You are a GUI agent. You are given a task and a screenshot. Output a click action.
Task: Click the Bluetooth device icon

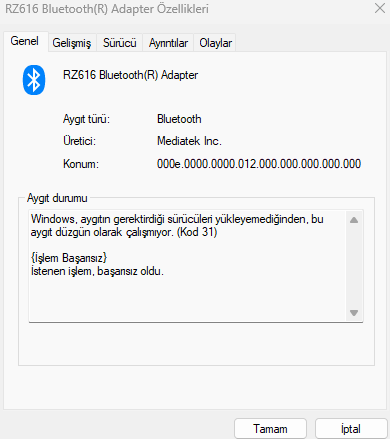(x=34, y=80)
